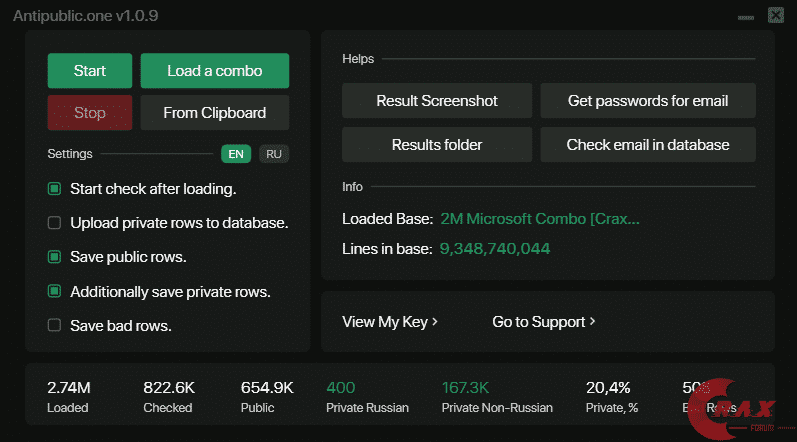Uncheck the Save public rows option

click(55, 257)
